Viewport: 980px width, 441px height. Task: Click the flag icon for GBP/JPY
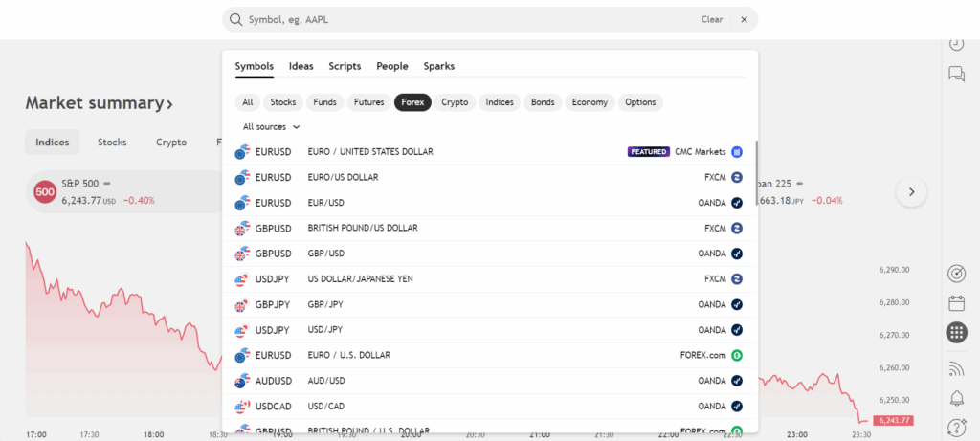241,305
